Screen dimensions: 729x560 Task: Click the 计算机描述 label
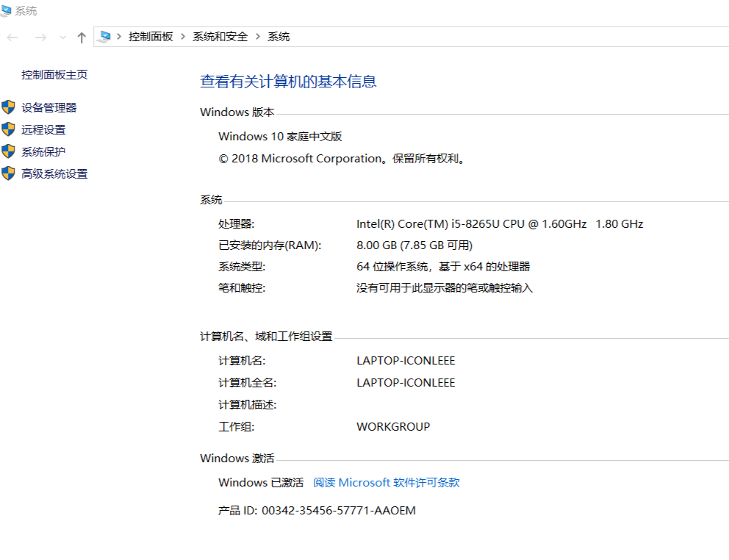[248, 405]
